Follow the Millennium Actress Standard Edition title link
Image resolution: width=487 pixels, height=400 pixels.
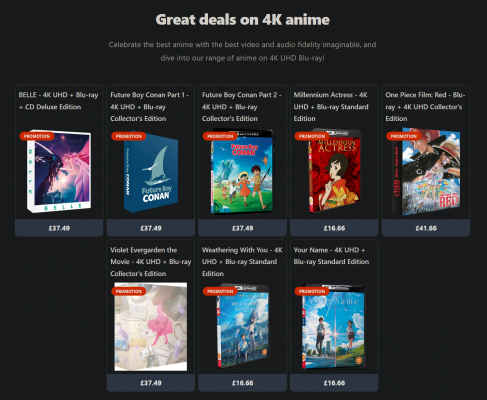[x=331, y=107]
